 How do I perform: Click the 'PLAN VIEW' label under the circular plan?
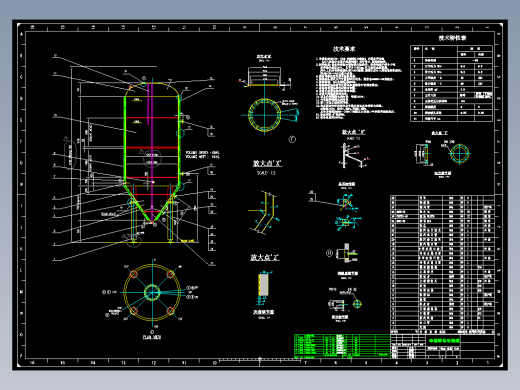[152, 337]
